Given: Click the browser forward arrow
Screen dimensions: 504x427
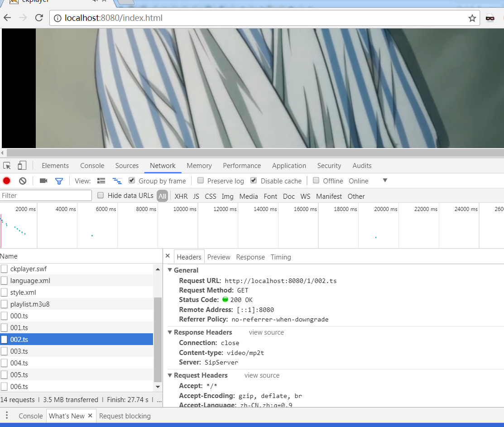Looking at the screenshot, I should [23, 18].
